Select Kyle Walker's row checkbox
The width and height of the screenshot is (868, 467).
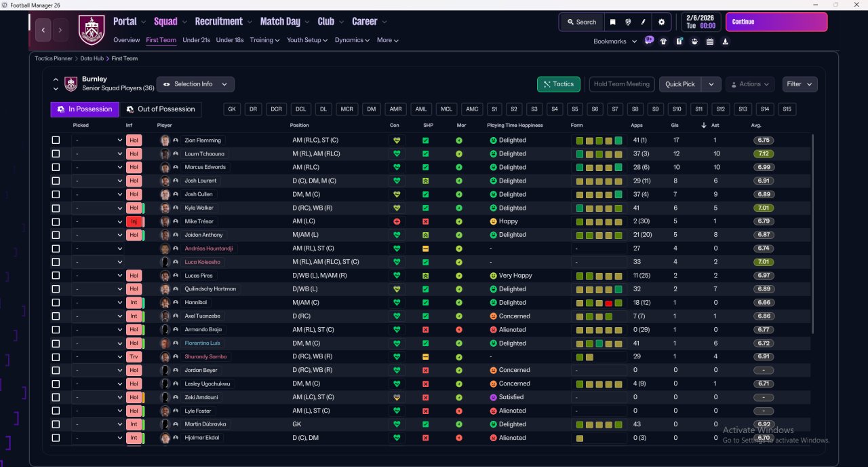click(56, 208)
